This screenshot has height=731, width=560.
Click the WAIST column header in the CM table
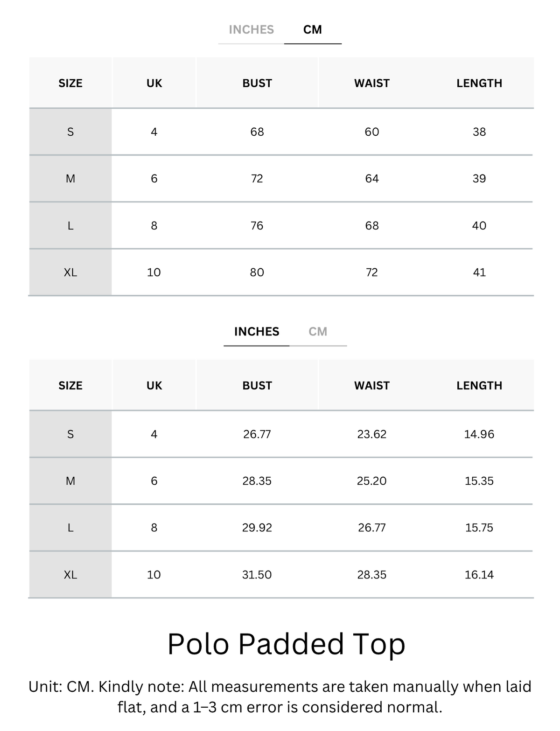tap(372, 83)
